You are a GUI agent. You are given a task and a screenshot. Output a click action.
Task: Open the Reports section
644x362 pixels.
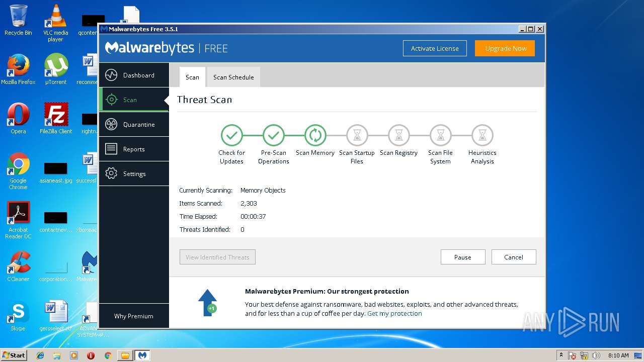click(134, 149)
